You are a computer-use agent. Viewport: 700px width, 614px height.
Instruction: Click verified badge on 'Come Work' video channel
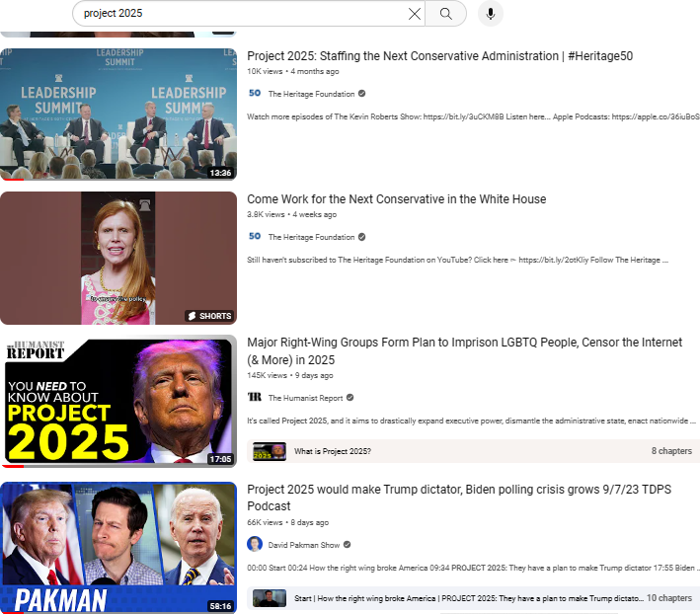click(x=362, y=237)
